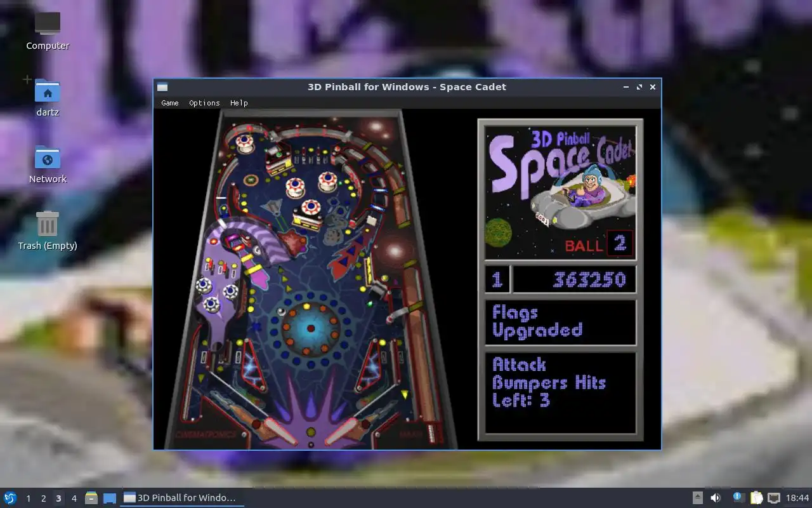Image resolution: width=812 pixels, height=508 pixels.
Task: Click the left flipper on the table
Action: pos(280,431)
